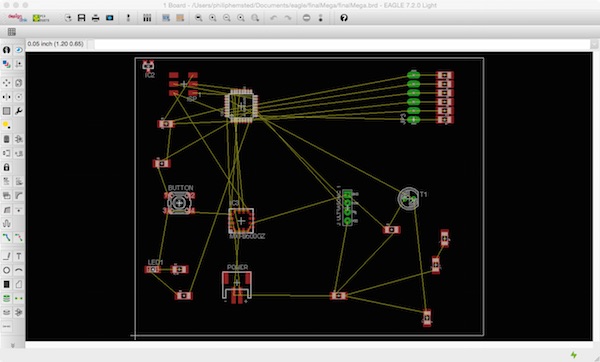
Task: Redo the last undone action
Action: (x=287, y=18)
